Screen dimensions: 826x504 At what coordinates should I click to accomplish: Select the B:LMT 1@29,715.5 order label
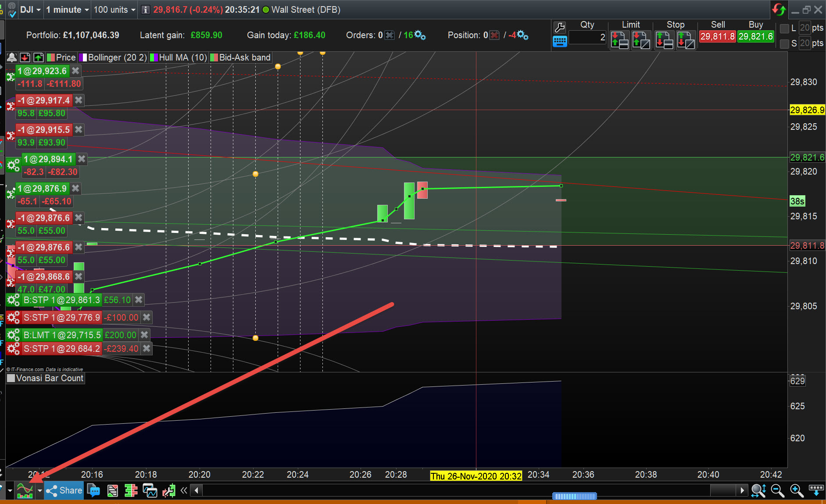click(62, 335)
